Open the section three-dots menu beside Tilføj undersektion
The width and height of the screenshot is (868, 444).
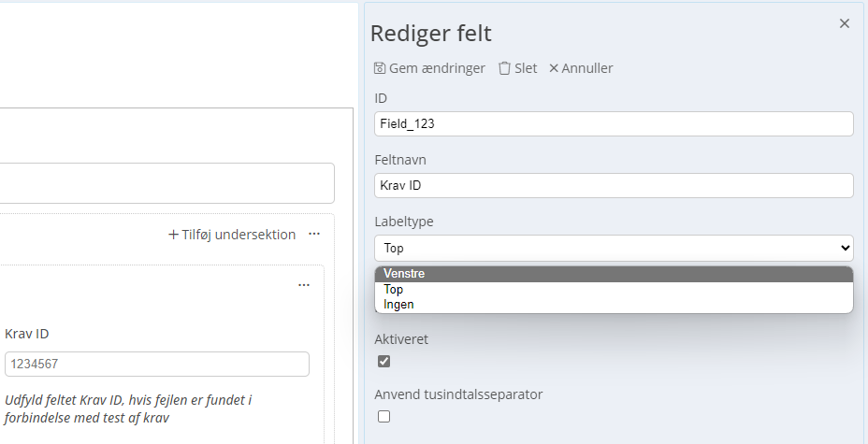314,234
